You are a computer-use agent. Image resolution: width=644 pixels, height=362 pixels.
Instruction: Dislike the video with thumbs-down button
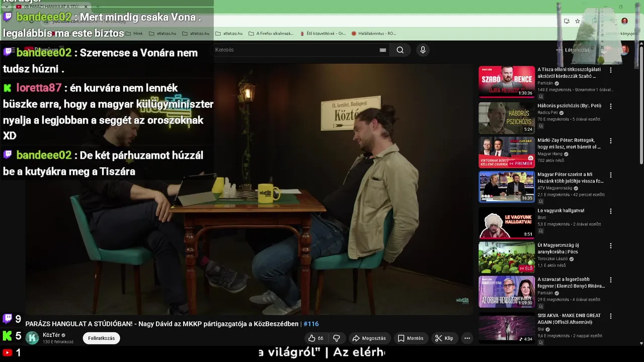coord(337,338)
